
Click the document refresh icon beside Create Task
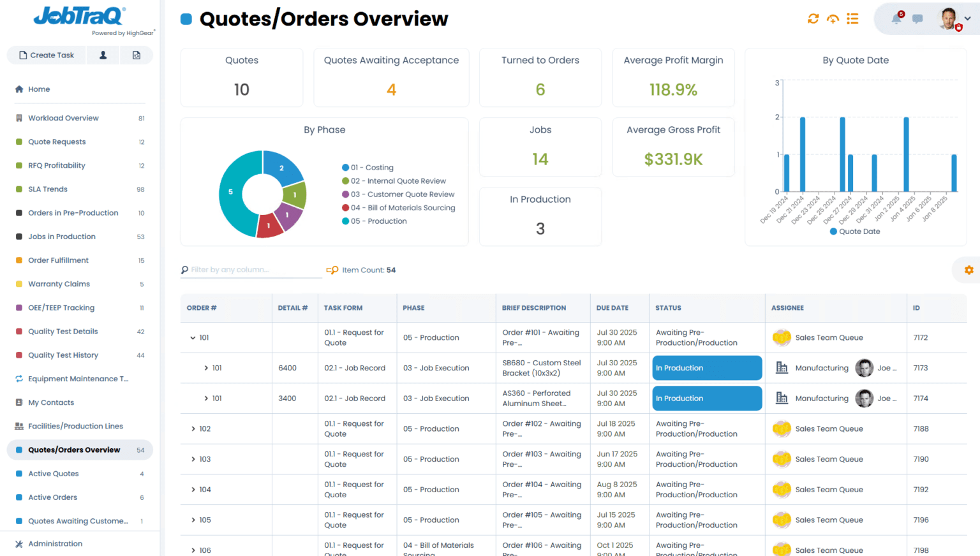137,55
